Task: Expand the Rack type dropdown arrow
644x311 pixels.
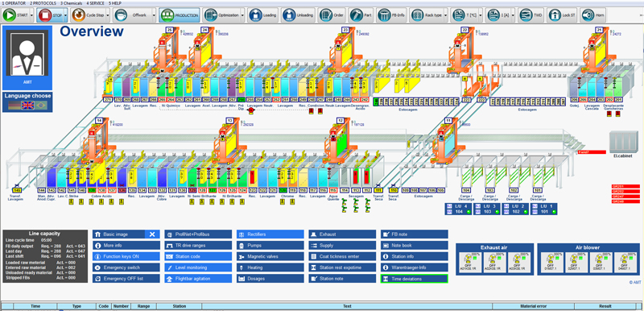Action: click(x=446, y=15)
